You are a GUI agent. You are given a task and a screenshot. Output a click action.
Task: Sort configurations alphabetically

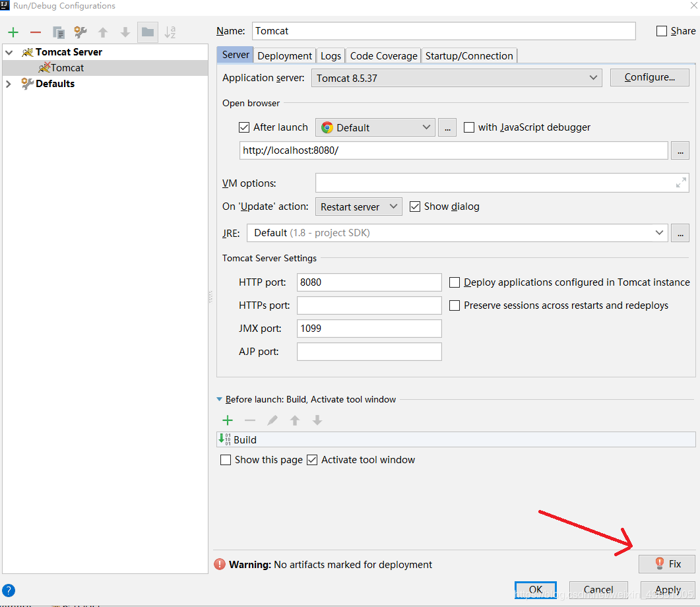click(x=170, y=32)
